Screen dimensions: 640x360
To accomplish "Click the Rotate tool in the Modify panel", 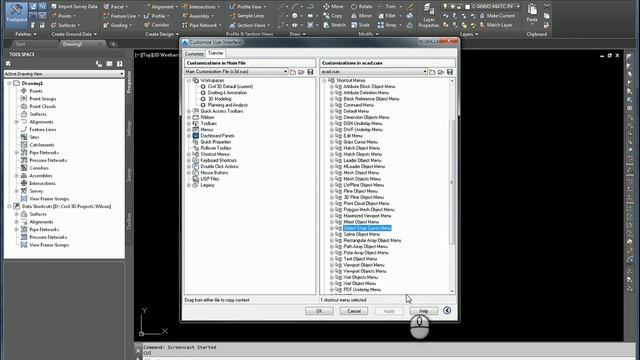I will tap(362, 7).
